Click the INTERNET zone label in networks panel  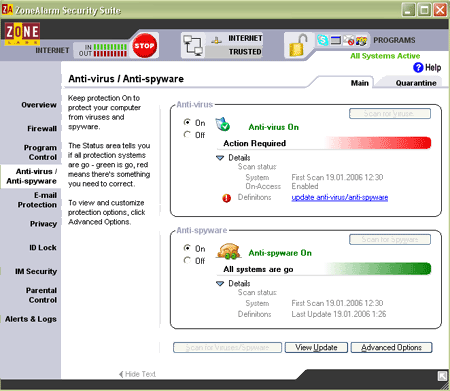click(245, 38)
